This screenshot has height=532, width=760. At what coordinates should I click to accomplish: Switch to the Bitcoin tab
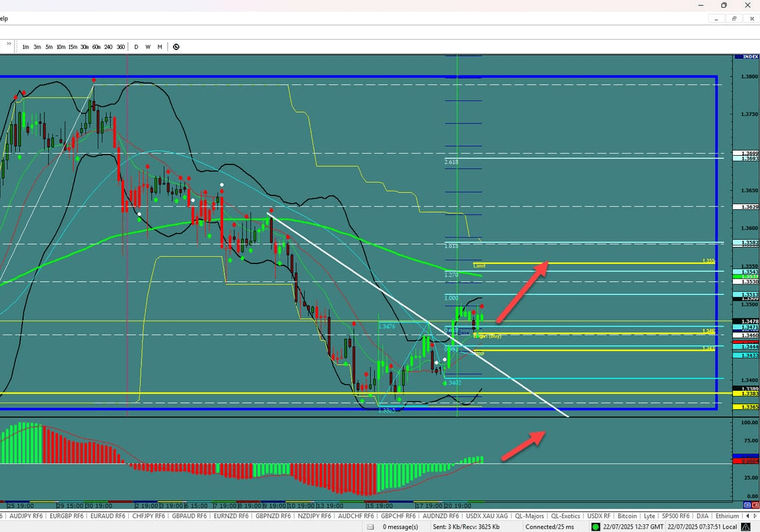point(627,515)
